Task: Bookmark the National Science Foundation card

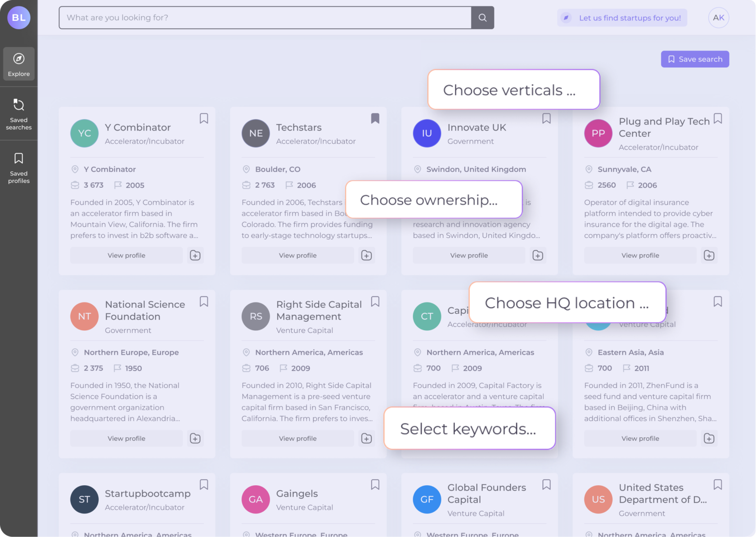Action: (x=204, y=302)
